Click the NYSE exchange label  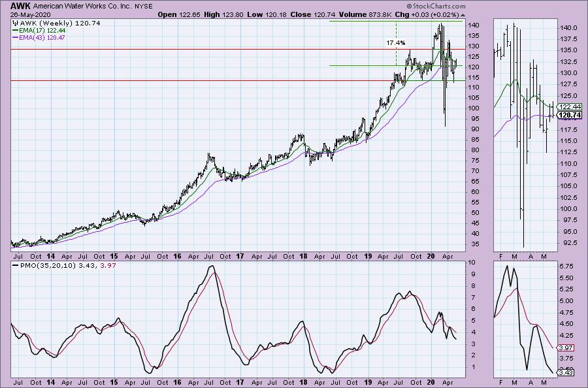click(x=144, y=7)
